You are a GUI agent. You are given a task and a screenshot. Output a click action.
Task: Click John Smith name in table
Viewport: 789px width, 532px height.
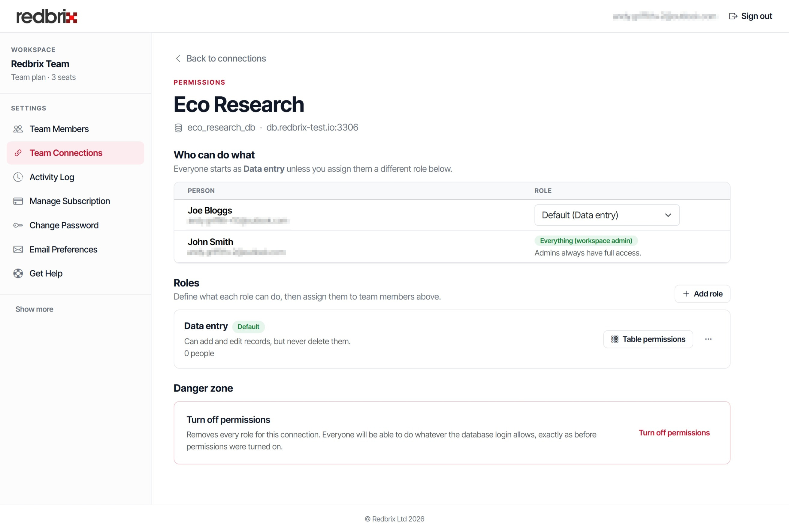[210, 242]
